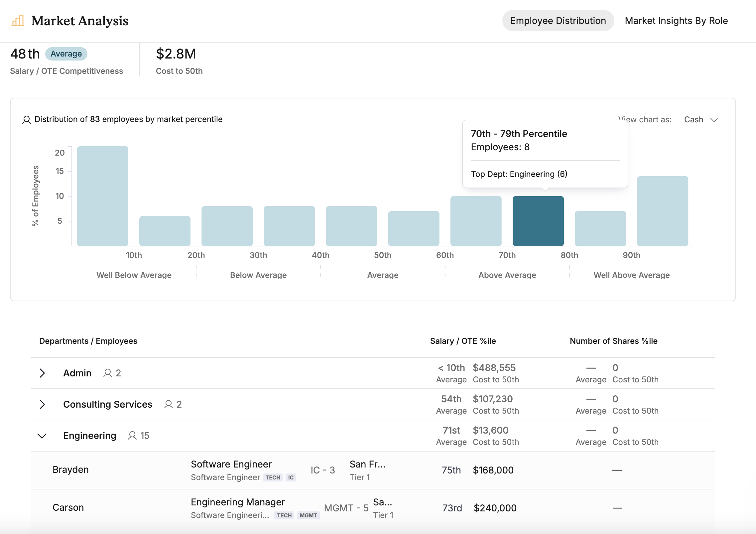The image size is (756, 534).
Task: Click Engineering headcount person icon
Action: tap(132, 436)
